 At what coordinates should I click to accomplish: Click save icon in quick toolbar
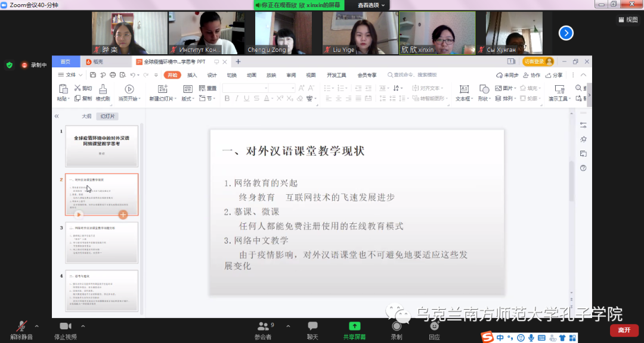coord(93,75)
